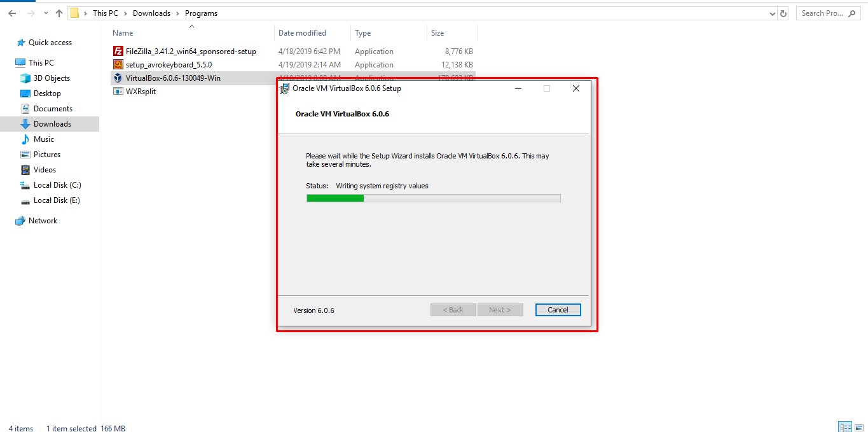Sort files by Date modified column
The width and height of the screenshot is (868, 432).
coord(302,33)
